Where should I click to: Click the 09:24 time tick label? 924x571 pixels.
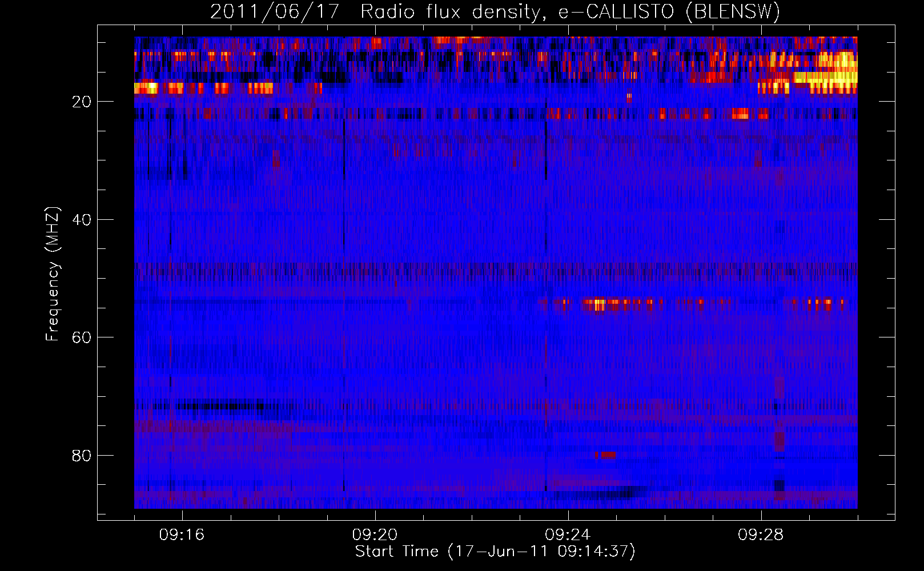(x=568, y=535)
